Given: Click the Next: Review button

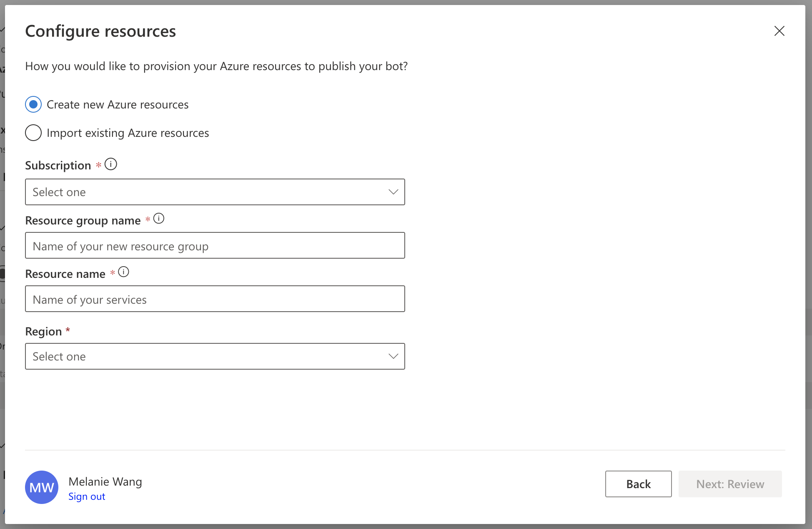Looking at the screenshot, I should 730,484.
